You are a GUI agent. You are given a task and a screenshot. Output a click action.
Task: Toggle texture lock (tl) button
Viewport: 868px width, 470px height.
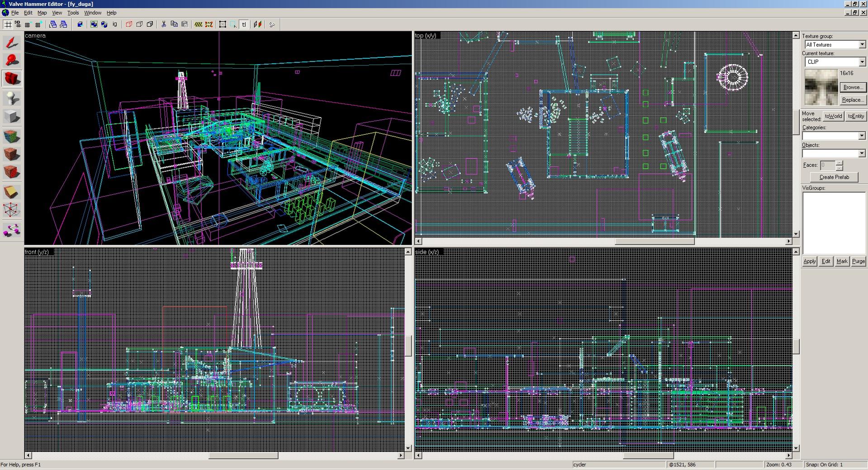[x=244, y=24]
